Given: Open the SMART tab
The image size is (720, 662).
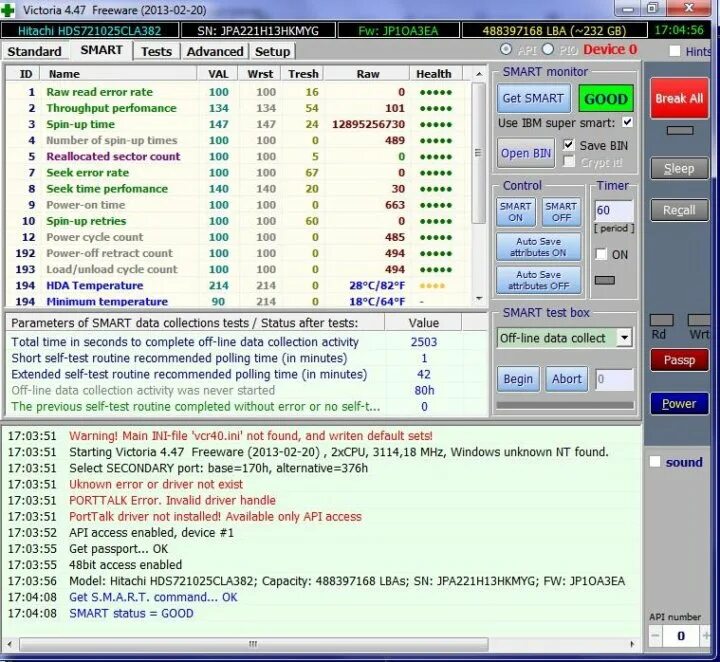Looking at the screenshot, I should (x=101, y=50).
